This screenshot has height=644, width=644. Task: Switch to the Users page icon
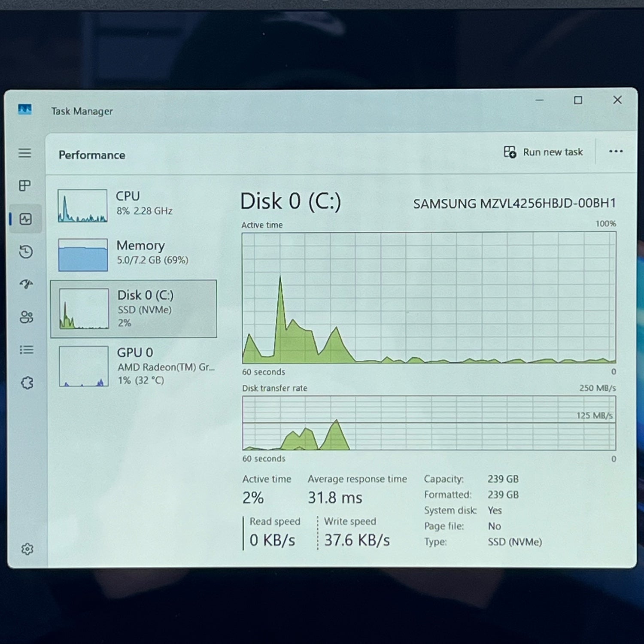click(x=26, y=317)
